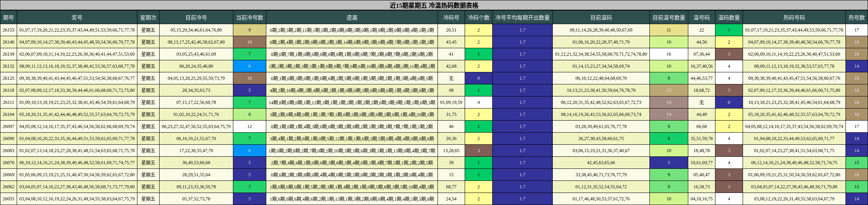This screenshot has height=205, width=868.
Task: Click 冷码号 cell 13,28,65
Action: pyautogui.click(x=451, y=151)
